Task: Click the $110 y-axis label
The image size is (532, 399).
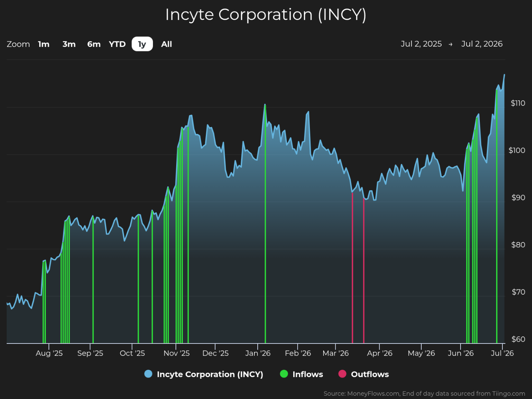Action: 518,103
